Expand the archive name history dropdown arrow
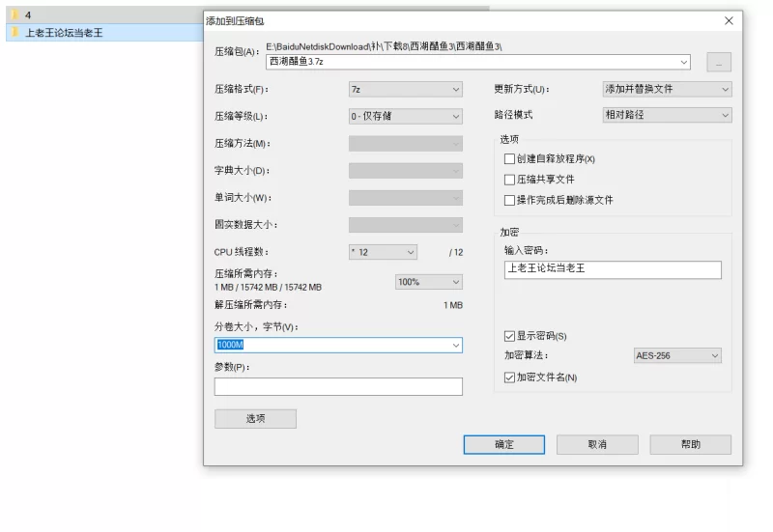The image size is (773, 532). point(684,62)
